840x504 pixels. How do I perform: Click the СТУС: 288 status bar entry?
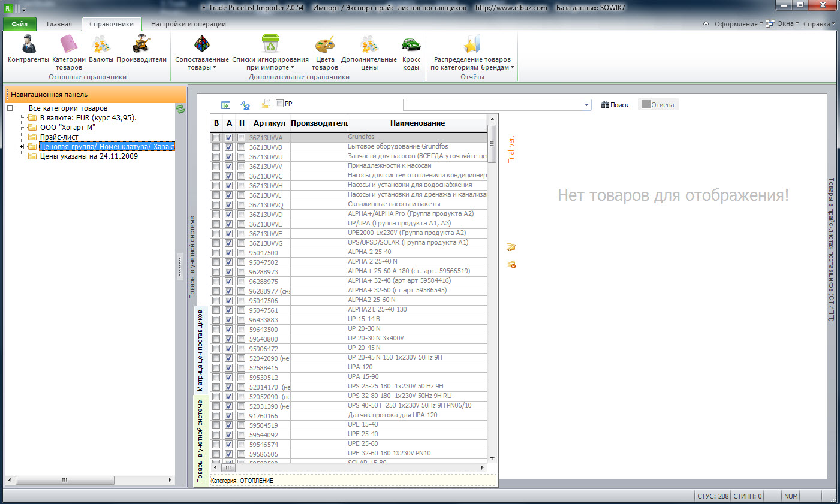(x=713, y=496)
